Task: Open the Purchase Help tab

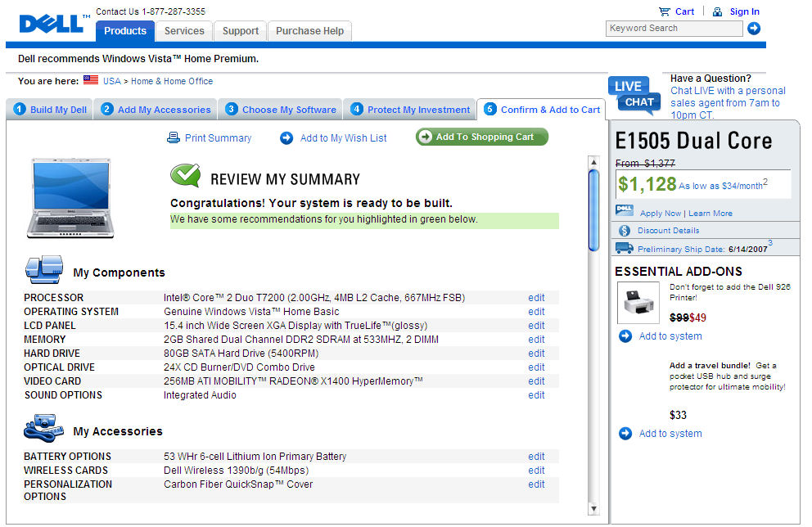Action: coord(309,30)
